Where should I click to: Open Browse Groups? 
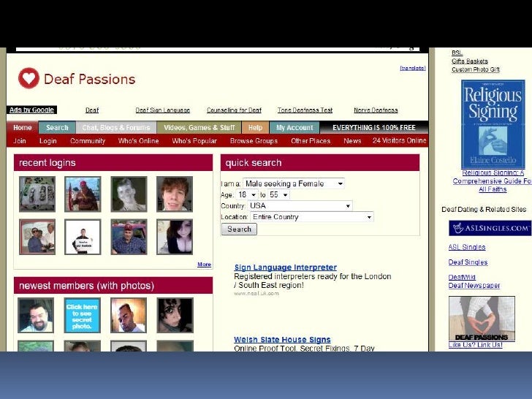(x=254, y=141)
